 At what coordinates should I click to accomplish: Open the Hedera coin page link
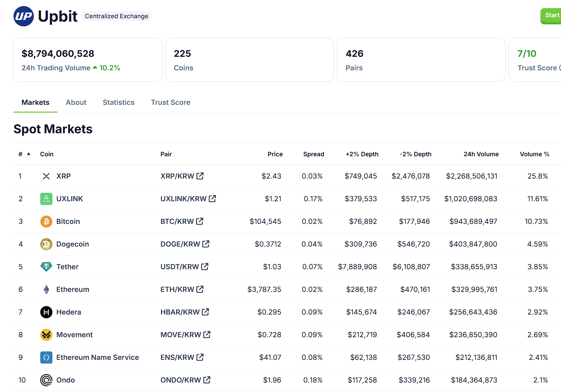pos(69,312)
